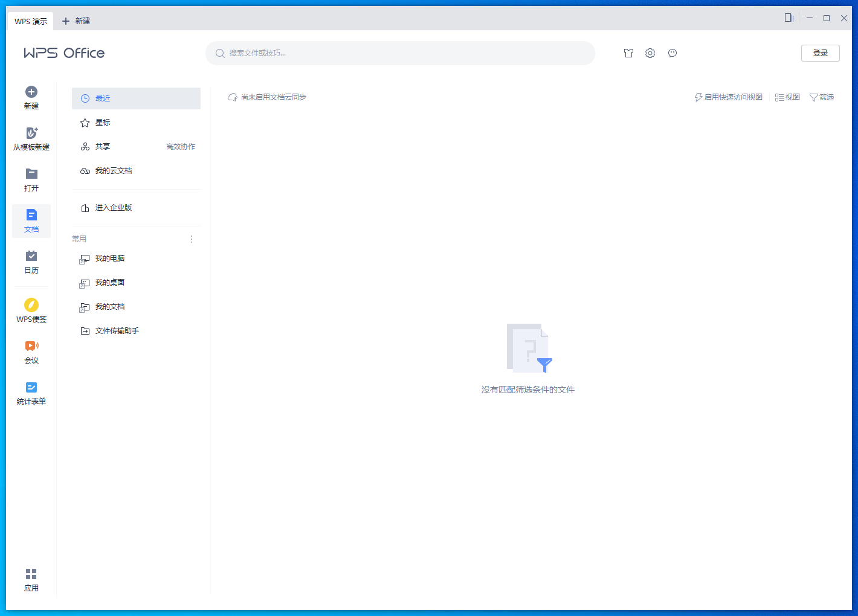Open the 筛选 filter dropdown

[x=822, y=97]
